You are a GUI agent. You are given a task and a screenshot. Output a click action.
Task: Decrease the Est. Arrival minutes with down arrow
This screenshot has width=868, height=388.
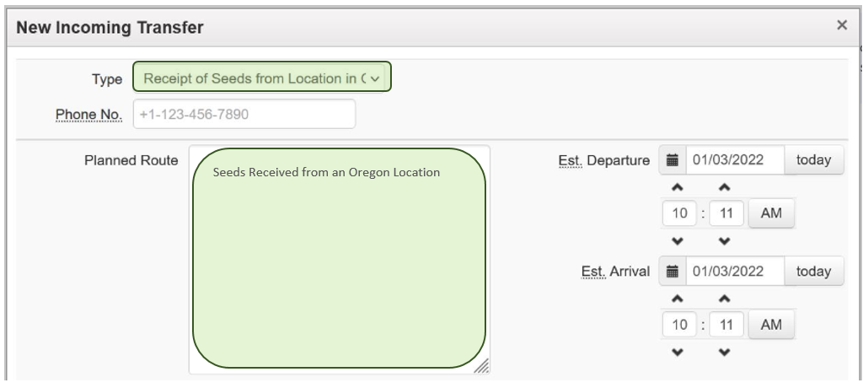coord(725,352)
